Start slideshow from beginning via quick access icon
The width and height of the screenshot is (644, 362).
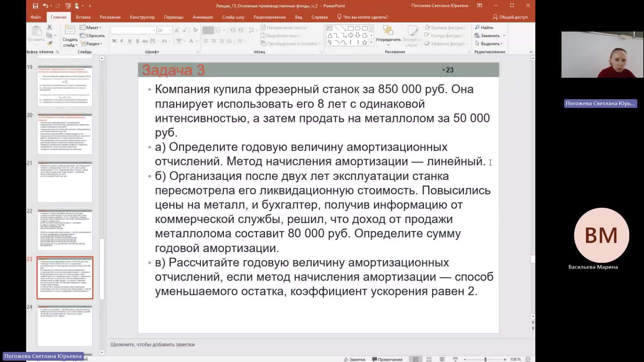pyautogui.click(x=68, y=6)
